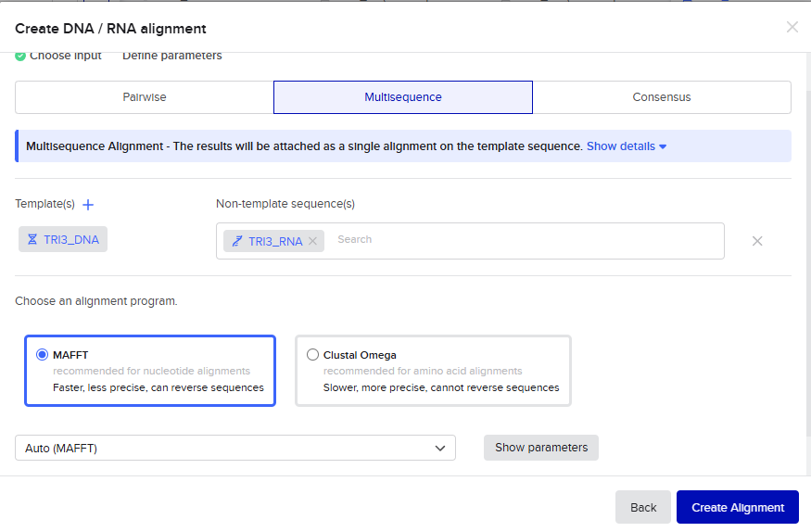The height and width of the screenshot is (532, 811).
Task: Click the DNA helix icon on TRI3_DNA chip
Action: point(32,239)
